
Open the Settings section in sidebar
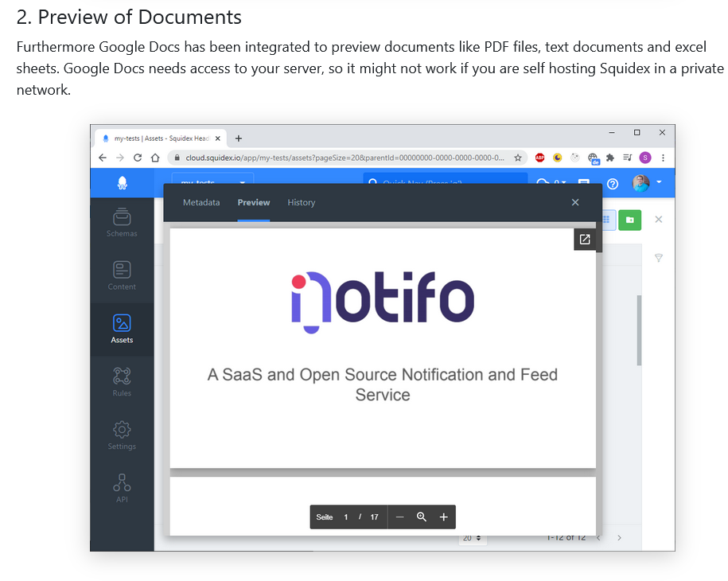[x=122, y=434]
